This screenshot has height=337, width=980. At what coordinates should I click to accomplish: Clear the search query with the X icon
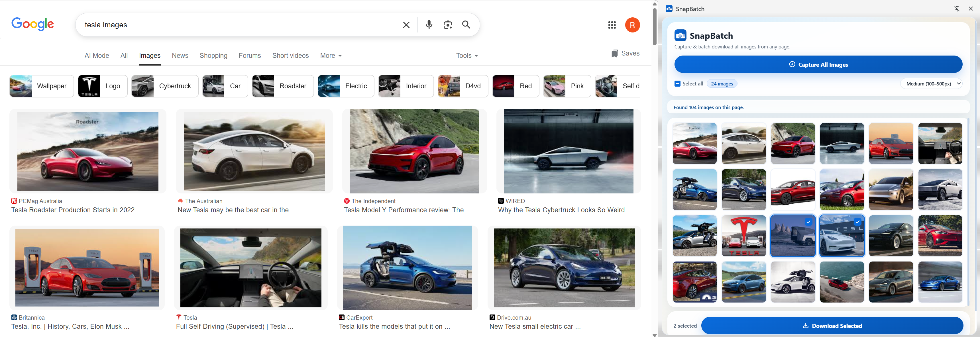coord(406,25)
